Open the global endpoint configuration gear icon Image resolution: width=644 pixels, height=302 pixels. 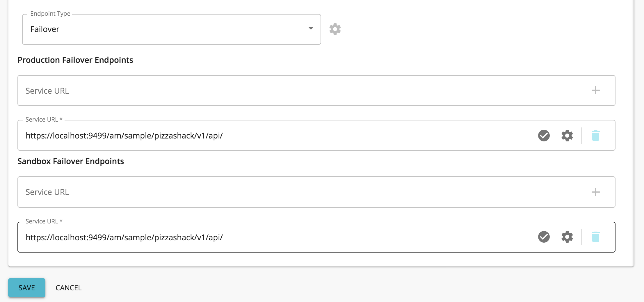point(335,29)
